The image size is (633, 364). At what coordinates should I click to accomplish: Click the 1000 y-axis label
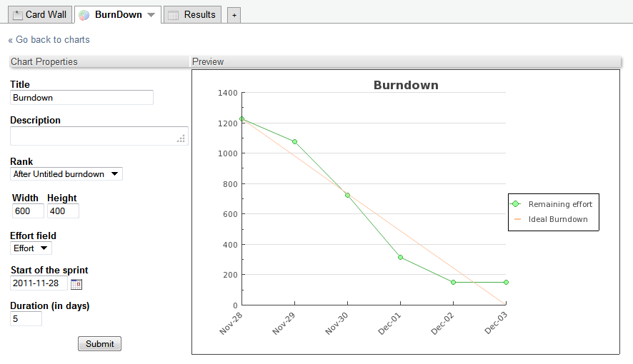click(228, 153)
